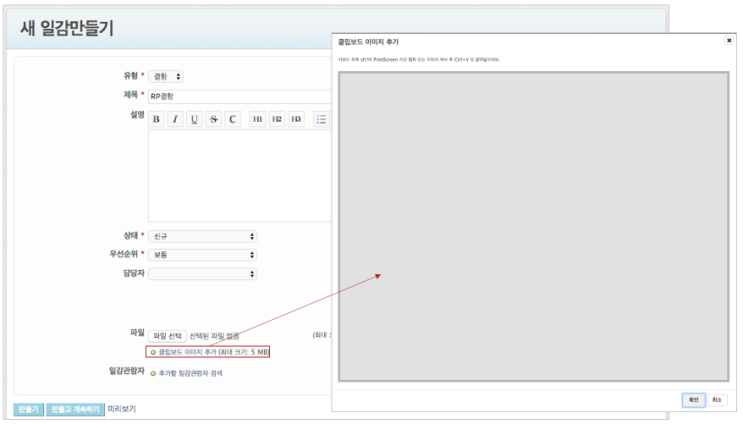Screen dimensions: 743x424
Task: Click green plus icon for clipboard image
Action: (x=153, y=352)
